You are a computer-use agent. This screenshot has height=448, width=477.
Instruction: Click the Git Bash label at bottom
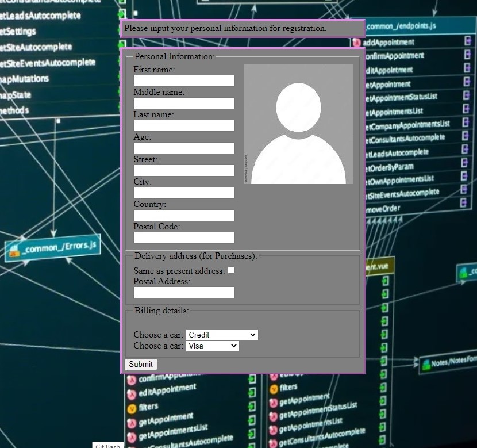pos(107,446)
